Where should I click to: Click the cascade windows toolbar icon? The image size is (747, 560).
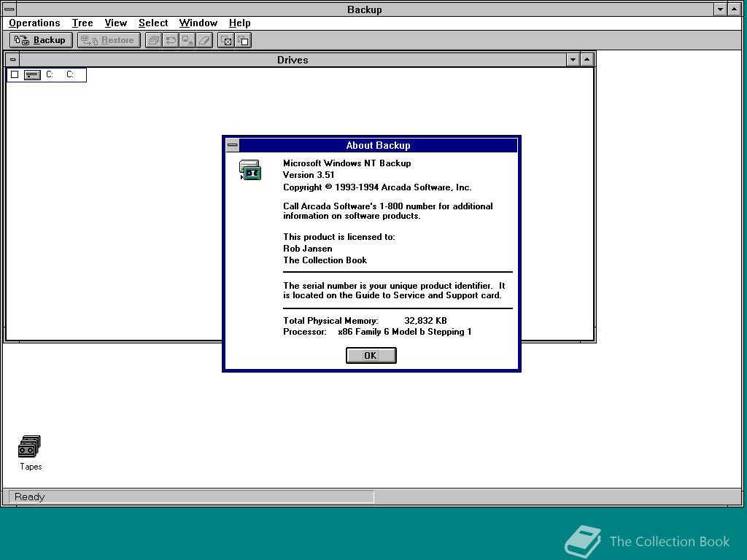click(x=153, y=40)
